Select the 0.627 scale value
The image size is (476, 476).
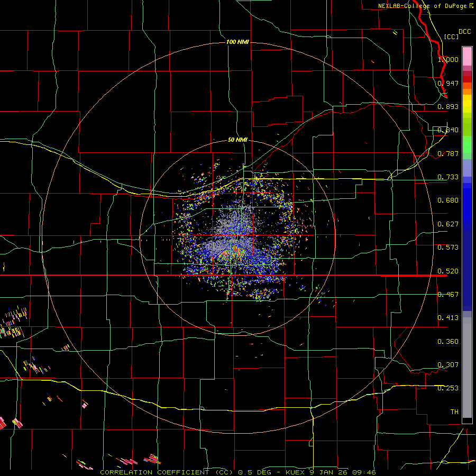click(x=448, y=224)
